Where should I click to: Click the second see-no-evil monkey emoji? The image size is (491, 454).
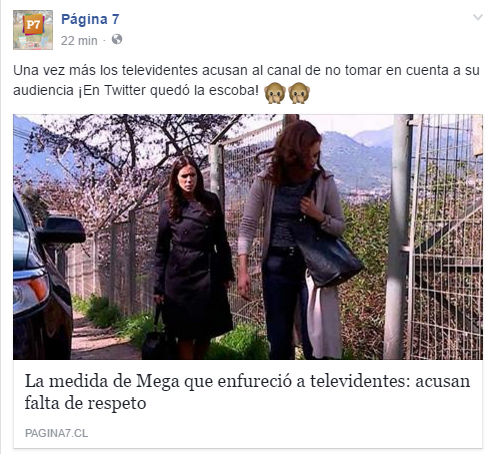coord(299,93)
